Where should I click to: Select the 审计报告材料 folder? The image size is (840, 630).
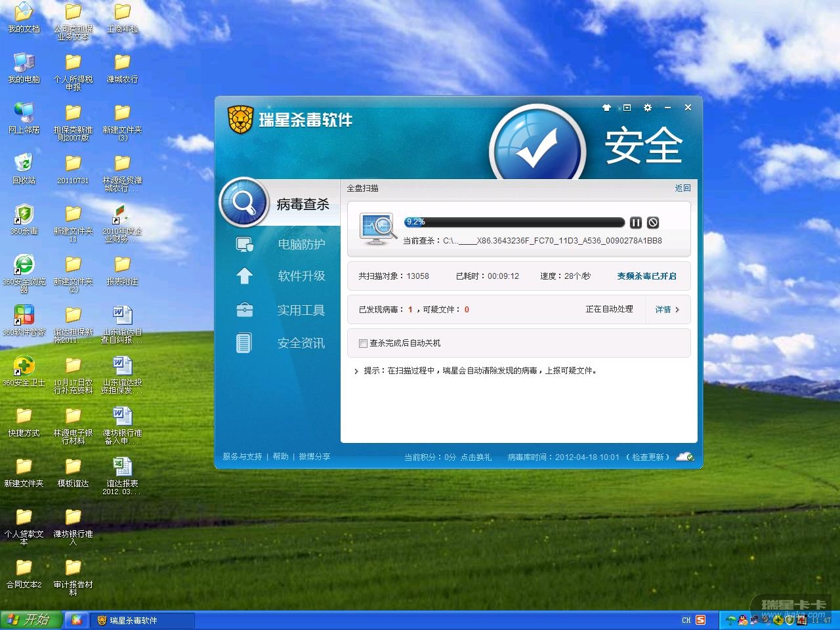(x=73, y=577)
